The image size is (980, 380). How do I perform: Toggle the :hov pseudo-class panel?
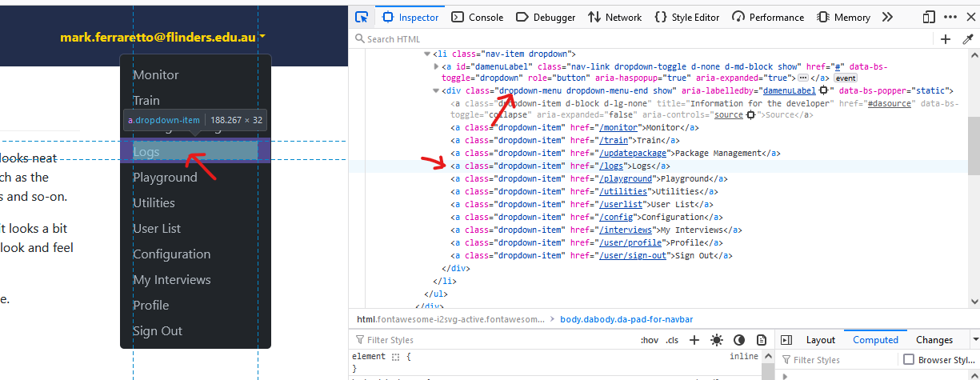pyautogui.click(x=649, y=340)
